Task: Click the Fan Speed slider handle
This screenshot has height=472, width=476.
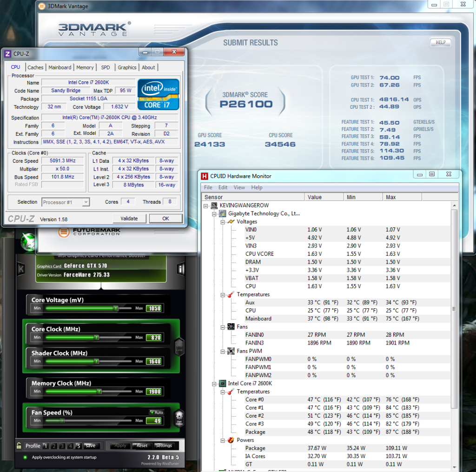Action: (62, 421)
